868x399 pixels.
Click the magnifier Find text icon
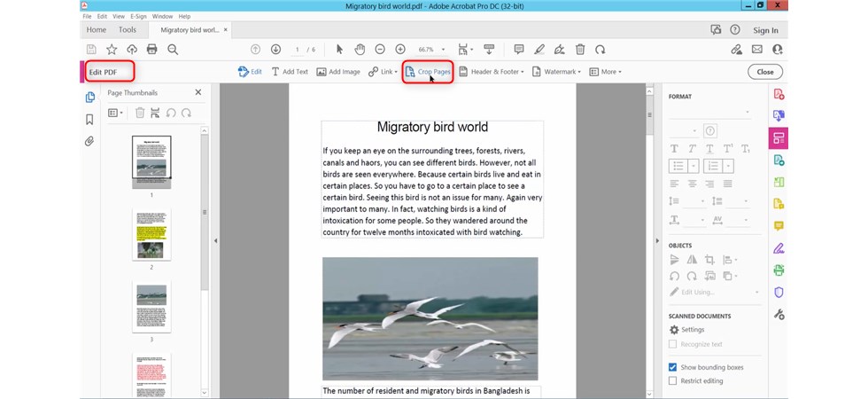[x=173, y=50]
